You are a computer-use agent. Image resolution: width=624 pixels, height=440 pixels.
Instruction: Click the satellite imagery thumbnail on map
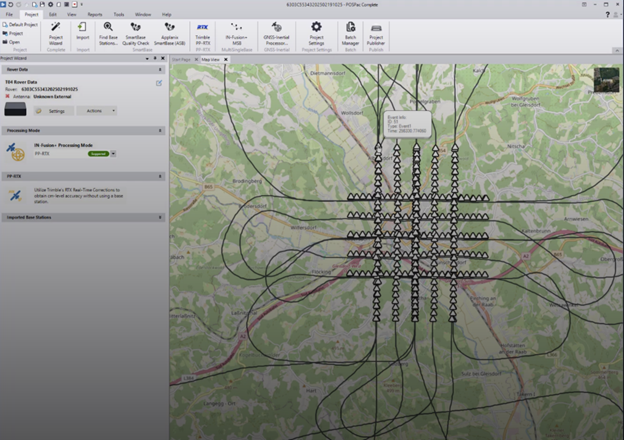(x=606, y=80)
